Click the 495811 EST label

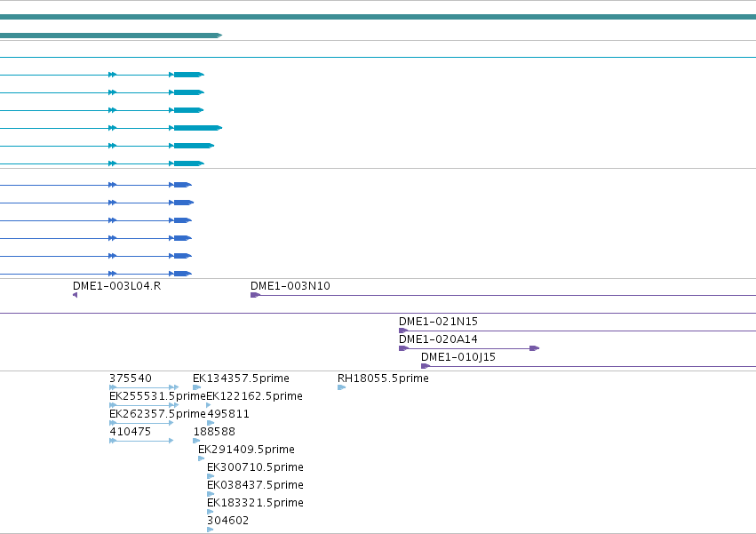(228, 414)
